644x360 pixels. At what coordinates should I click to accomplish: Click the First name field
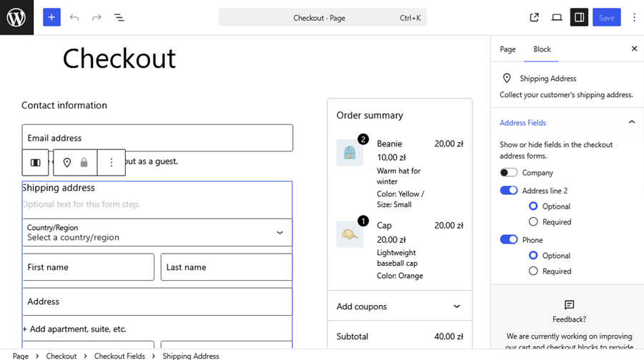(89, 267)
